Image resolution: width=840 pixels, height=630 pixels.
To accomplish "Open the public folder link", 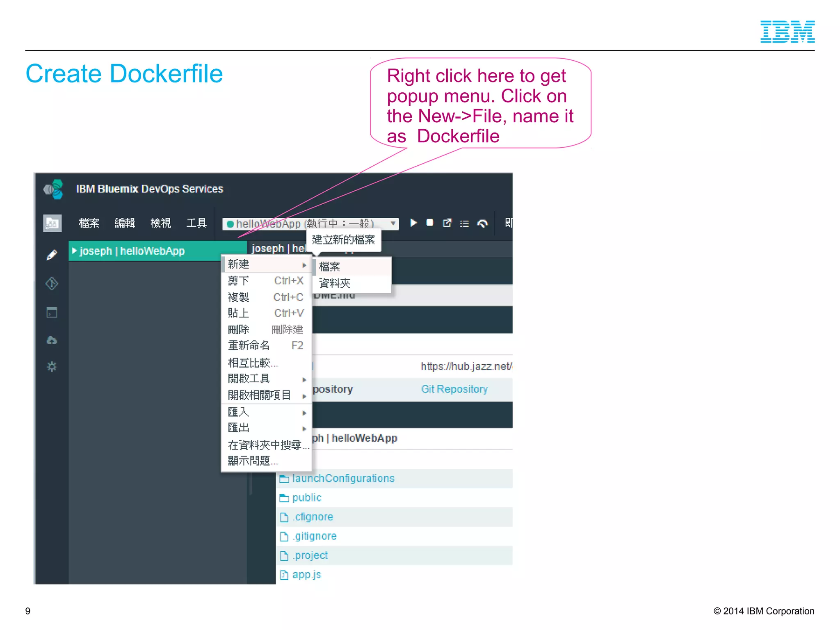I will click(x=307, y=498).
